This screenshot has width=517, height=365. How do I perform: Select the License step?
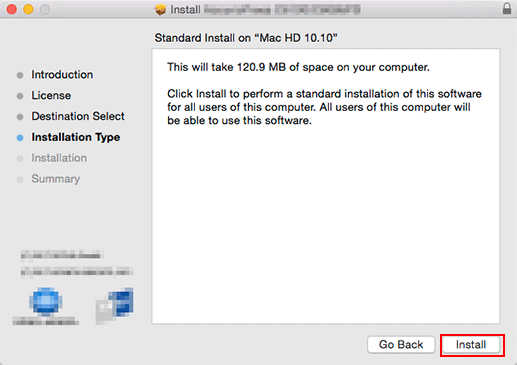(x=51, y=96)
